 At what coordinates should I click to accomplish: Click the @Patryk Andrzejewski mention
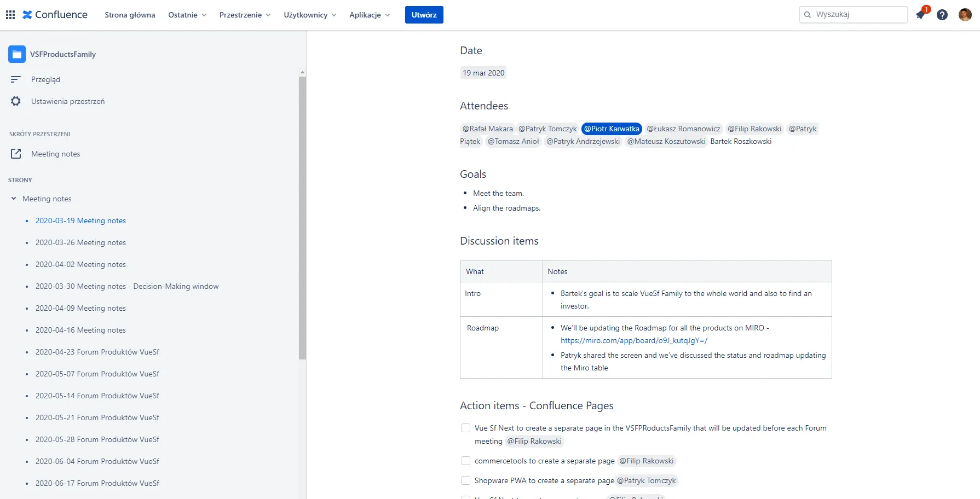point(583,141)
